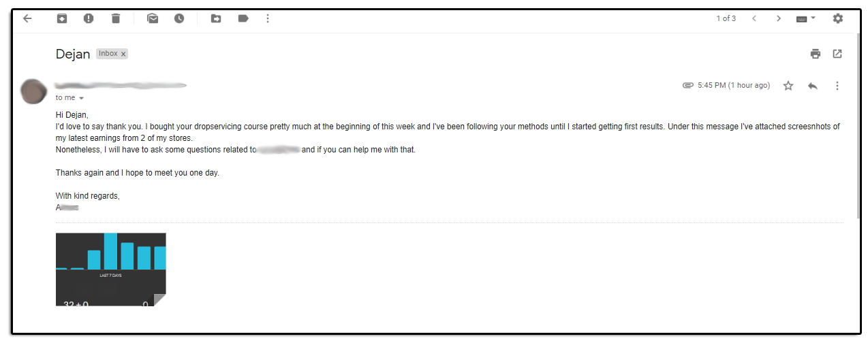Open the Labels tag icon

pyautogui.click(x=243, y=18)
